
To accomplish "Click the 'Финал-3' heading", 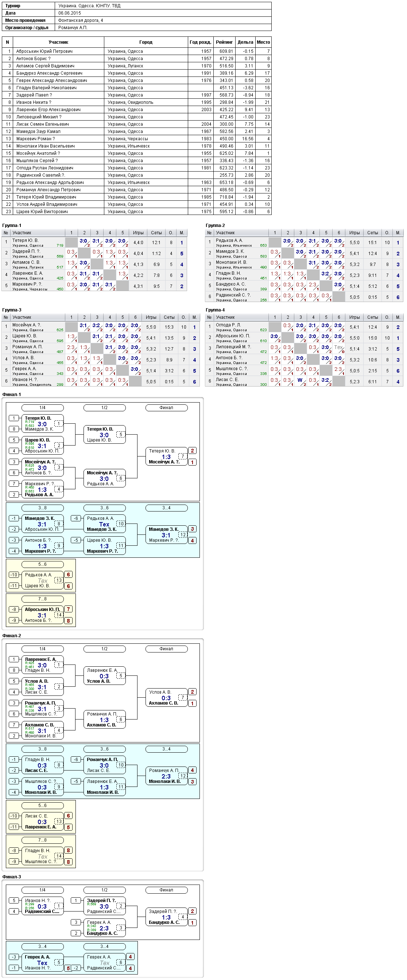I will [x=11, y=877].
